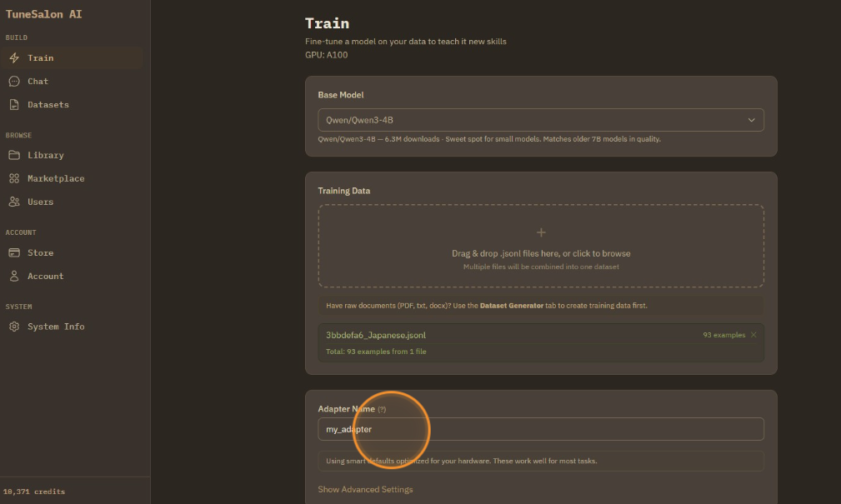Go to the Marketplace menu item
The width and height of the screenshot is (841, 504).
click(x=56, y=178)
